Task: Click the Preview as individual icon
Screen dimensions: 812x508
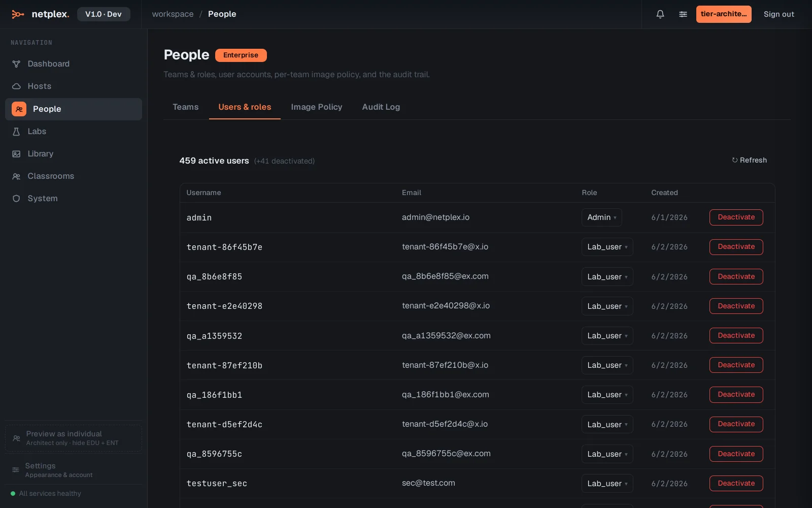Action: pos(17,438)
